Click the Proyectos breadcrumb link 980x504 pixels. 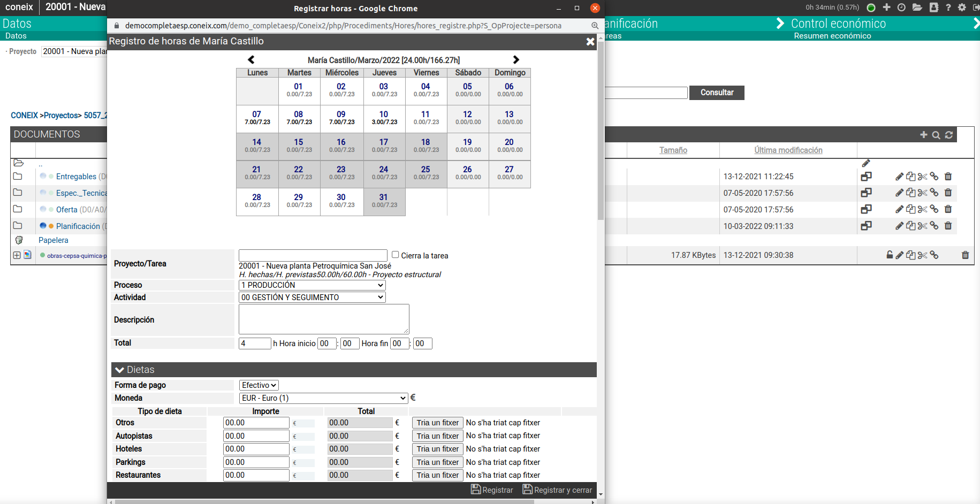[61, 116]
